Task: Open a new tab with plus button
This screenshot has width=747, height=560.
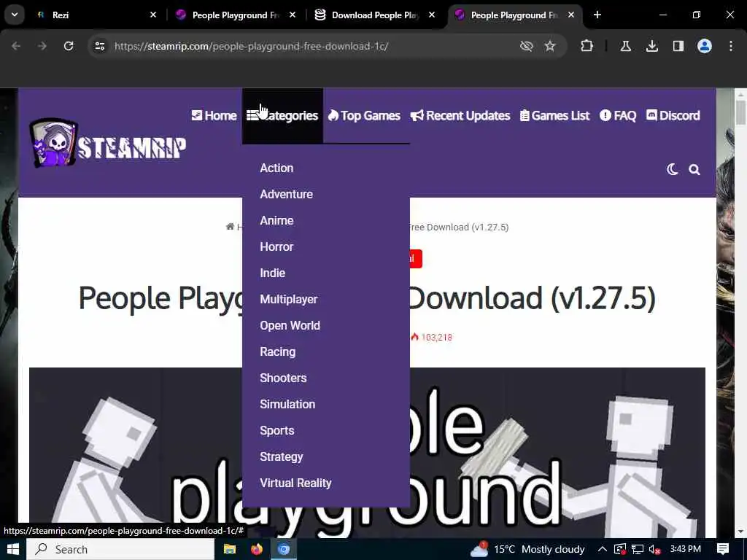Action: (x=597, y=15)
